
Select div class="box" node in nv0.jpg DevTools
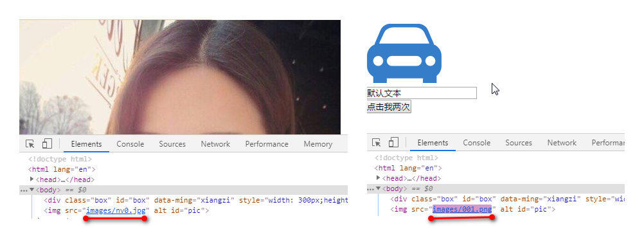(196, 200)
